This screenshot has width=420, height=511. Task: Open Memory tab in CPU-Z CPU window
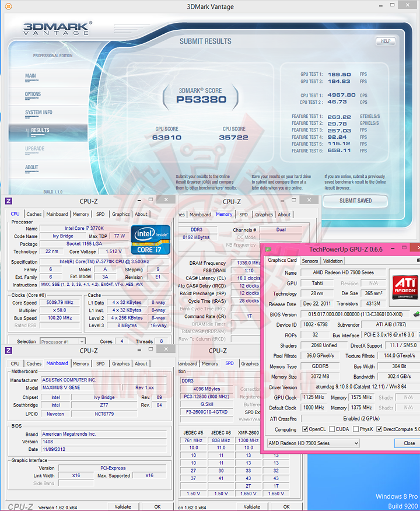click(81, 214)
